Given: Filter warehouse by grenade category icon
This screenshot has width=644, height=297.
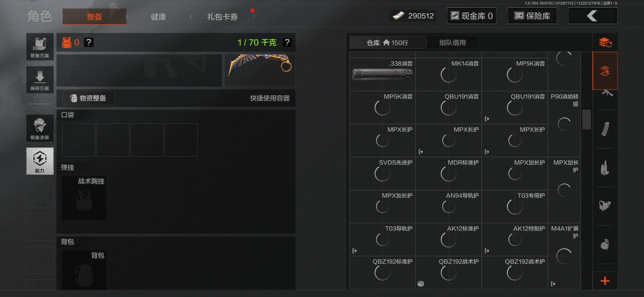Looking at the screenshot, I should pyautogui.click(x=605, y=244).
